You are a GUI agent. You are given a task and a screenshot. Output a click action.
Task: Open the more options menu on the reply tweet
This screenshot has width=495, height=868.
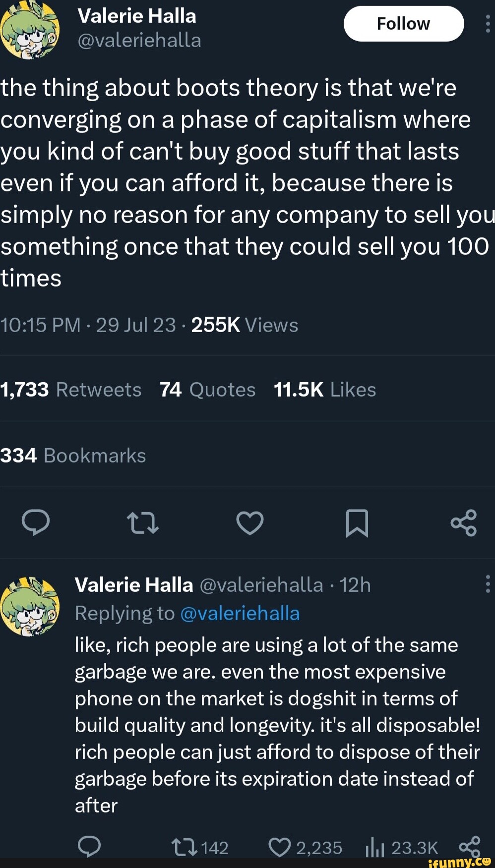pos(488,585)
